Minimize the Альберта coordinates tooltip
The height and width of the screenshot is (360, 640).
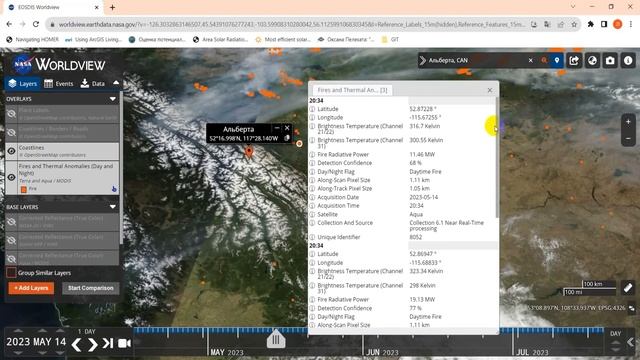[277, 128]
